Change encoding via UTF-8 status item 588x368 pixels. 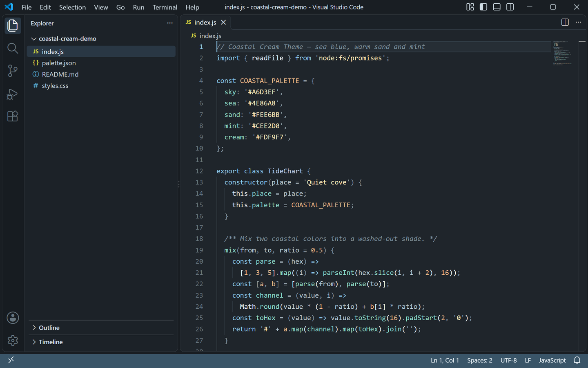coord(509,360)
